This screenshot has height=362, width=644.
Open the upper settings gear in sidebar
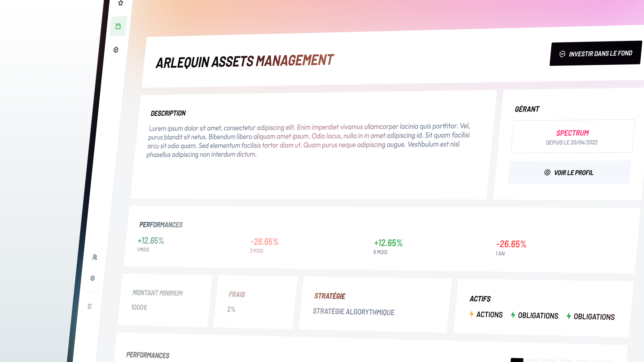click(116, 50)
